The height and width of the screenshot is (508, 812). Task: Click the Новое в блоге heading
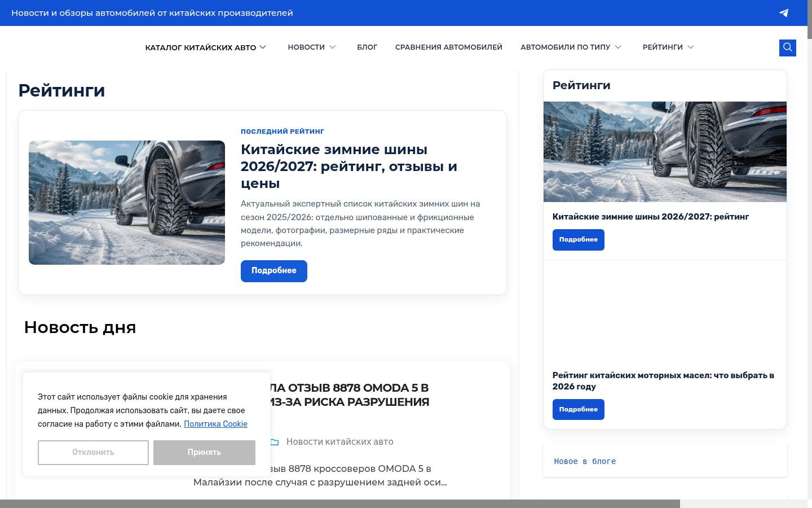coord(585,462)
